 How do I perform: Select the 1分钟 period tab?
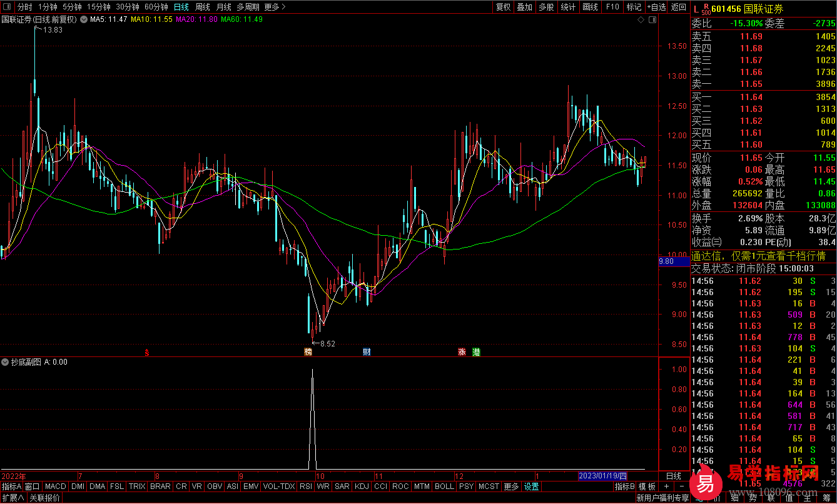48,7
